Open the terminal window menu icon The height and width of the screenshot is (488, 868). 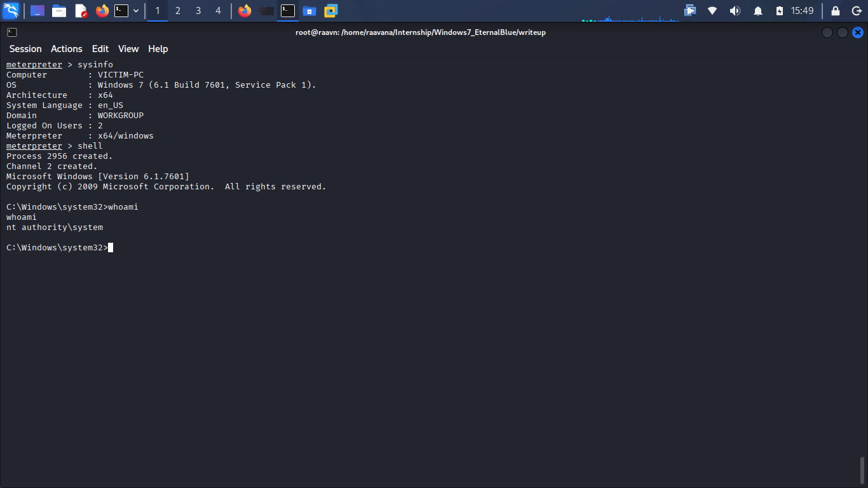[x=12, y=32]
